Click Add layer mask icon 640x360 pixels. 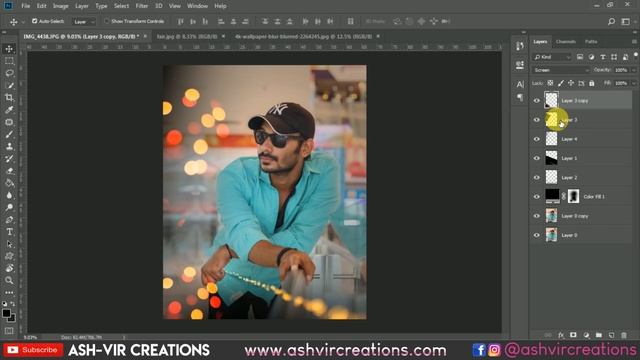click(573, 335)
